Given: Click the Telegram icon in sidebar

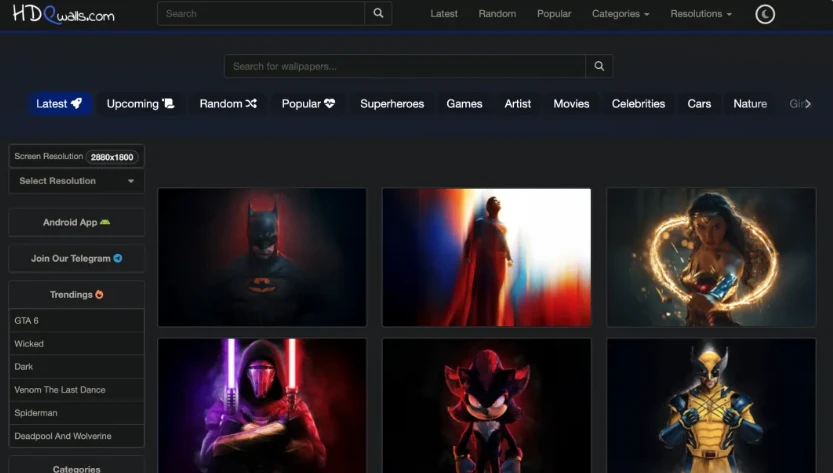Looking at the screenshot, I should 118,258.
